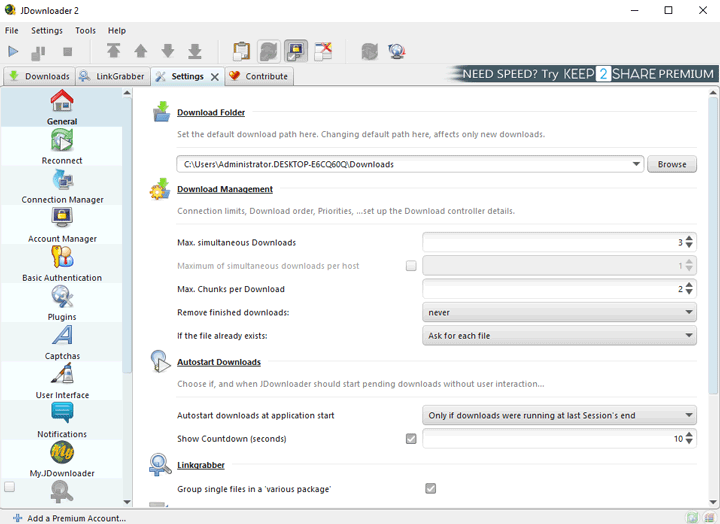Screen dimensions: 720x524
Task: Click Browse to choose download folder
Action: (x=672, y=164)
